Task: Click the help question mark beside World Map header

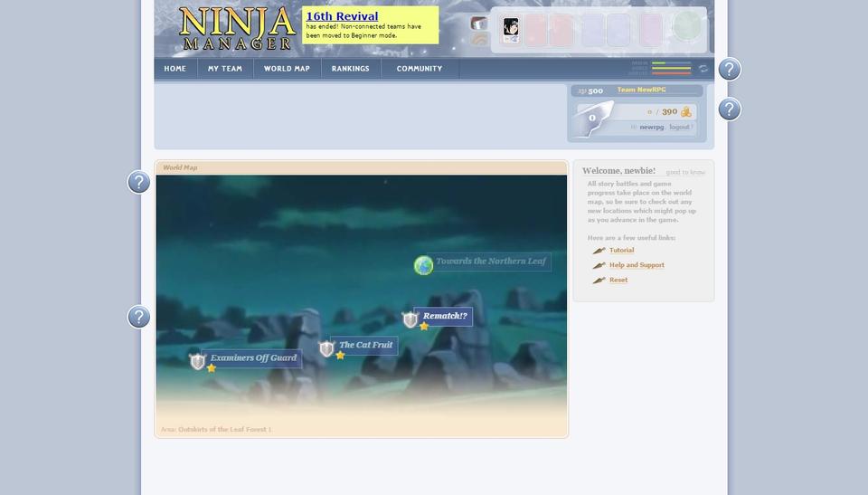Action: [138, 182]
